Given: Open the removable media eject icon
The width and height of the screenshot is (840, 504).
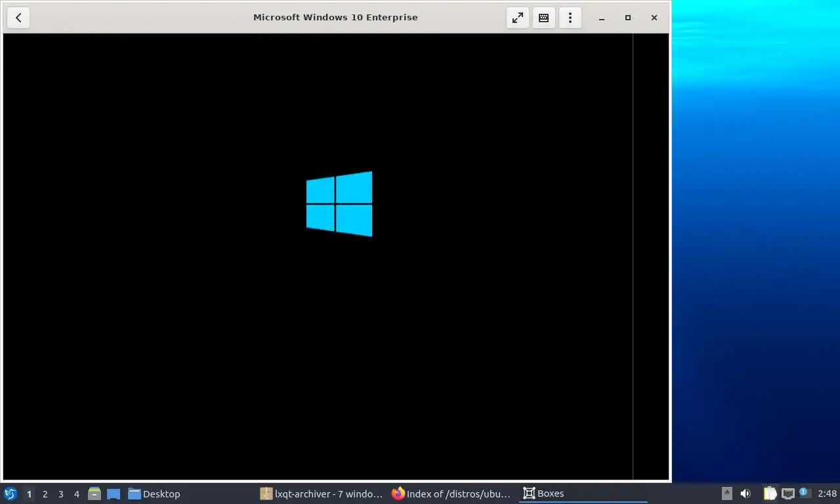Looking at the screenshot, I should (726, 493).
